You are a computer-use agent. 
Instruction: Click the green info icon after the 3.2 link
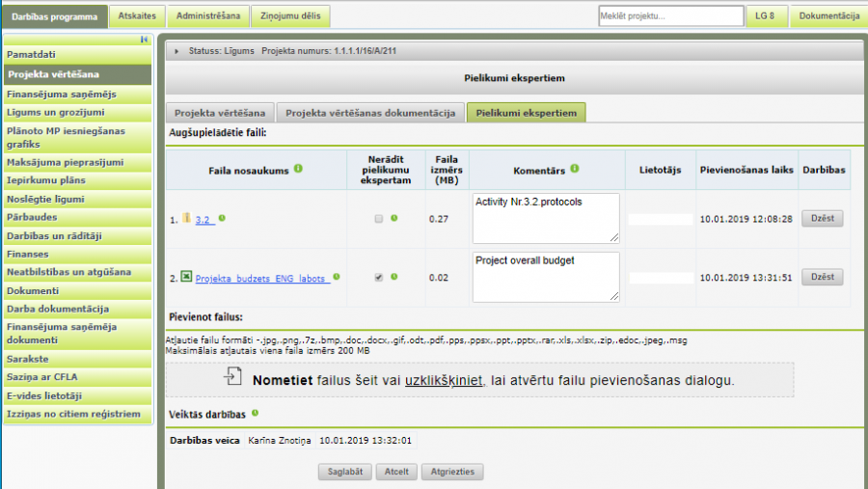(x=222, y=220)
